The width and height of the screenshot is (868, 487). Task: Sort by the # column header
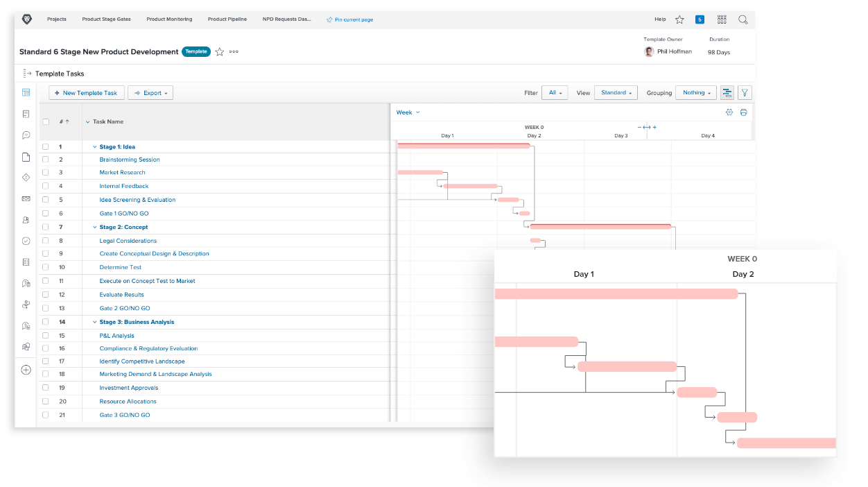pos(64,121)
